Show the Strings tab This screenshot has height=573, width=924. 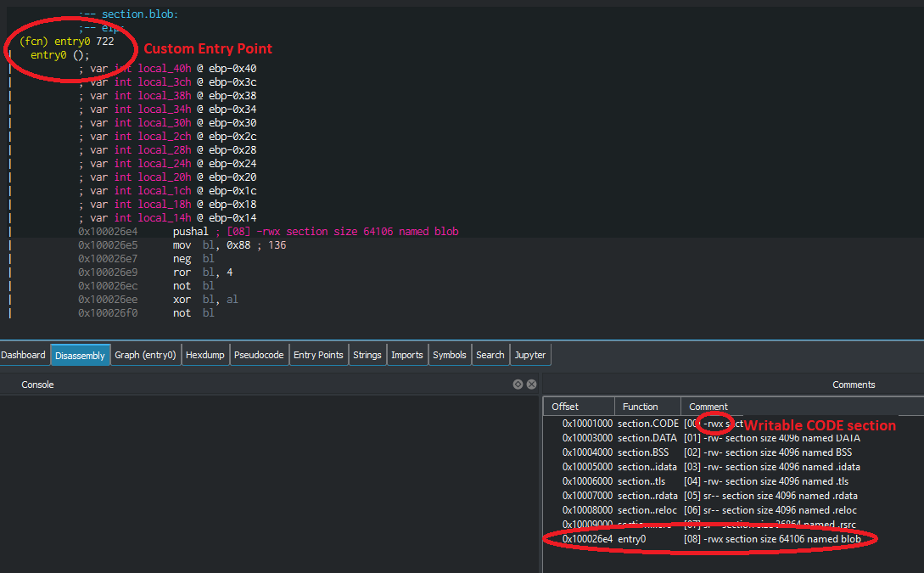pos(367,355)
